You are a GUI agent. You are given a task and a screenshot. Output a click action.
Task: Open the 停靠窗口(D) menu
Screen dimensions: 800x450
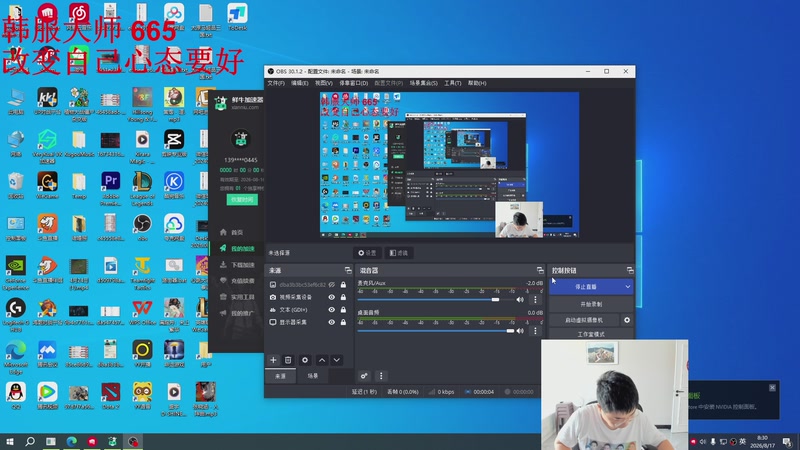(354, 83)
